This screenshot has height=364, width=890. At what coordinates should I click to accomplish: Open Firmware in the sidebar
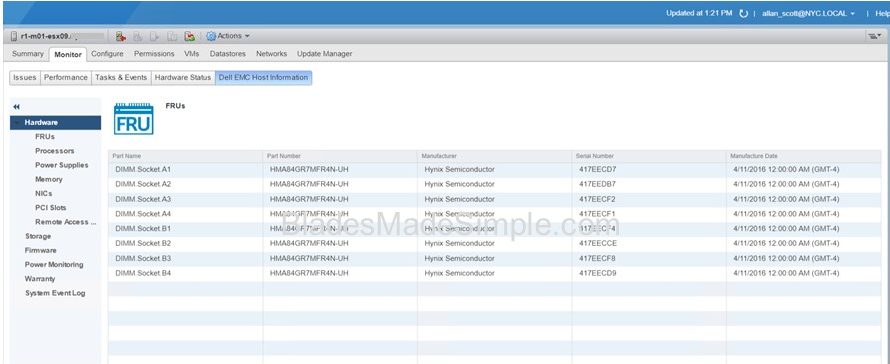[40, 250]
